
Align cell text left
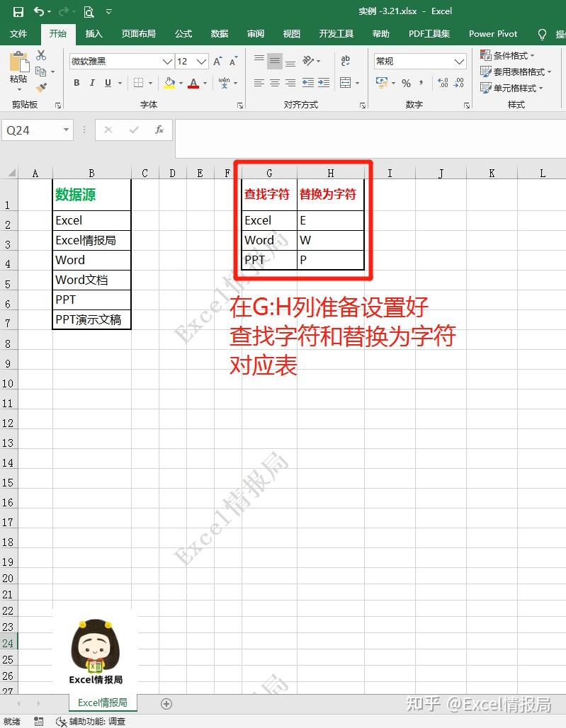point(259,83)
